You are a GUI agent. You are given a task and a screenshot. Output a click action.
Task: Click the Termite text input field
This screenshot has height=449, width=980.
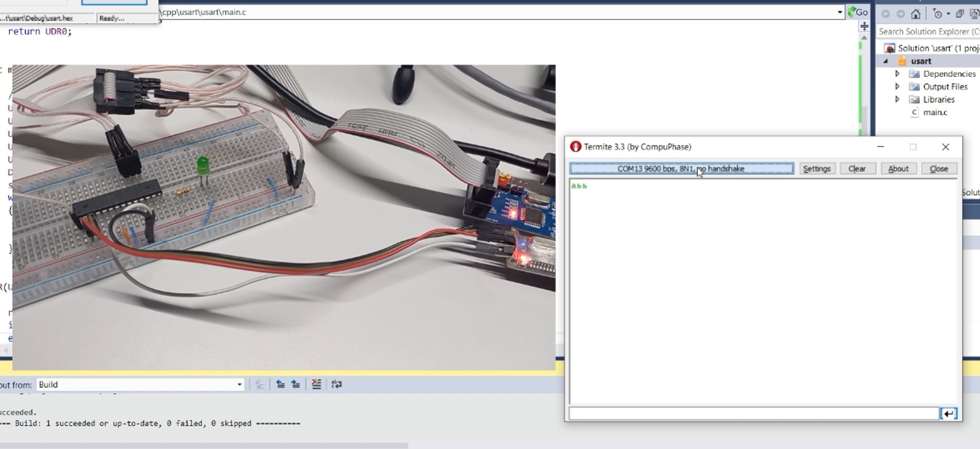[754, 413]
